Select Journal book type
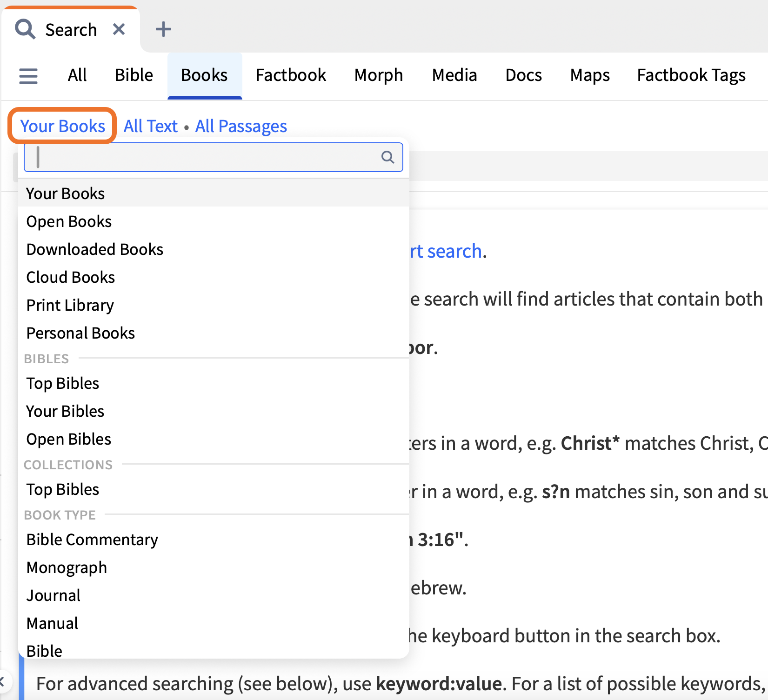Screen dimensions: 768x700 (214, 595)
